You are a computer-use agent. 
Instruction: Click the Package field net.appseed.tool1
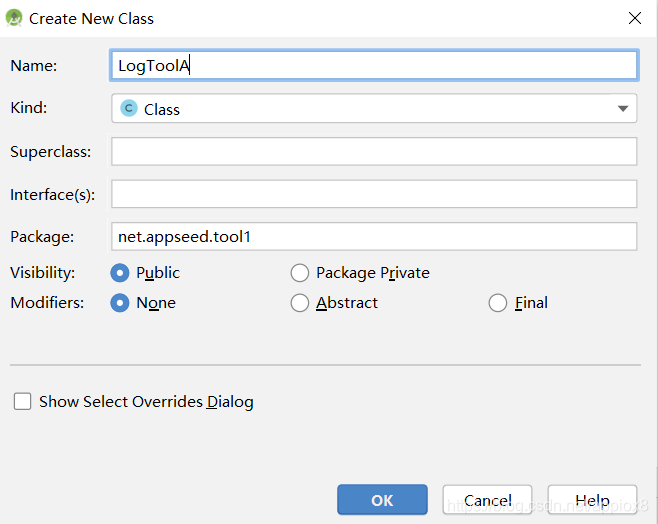pyautogui.click(x=374, y=237)
